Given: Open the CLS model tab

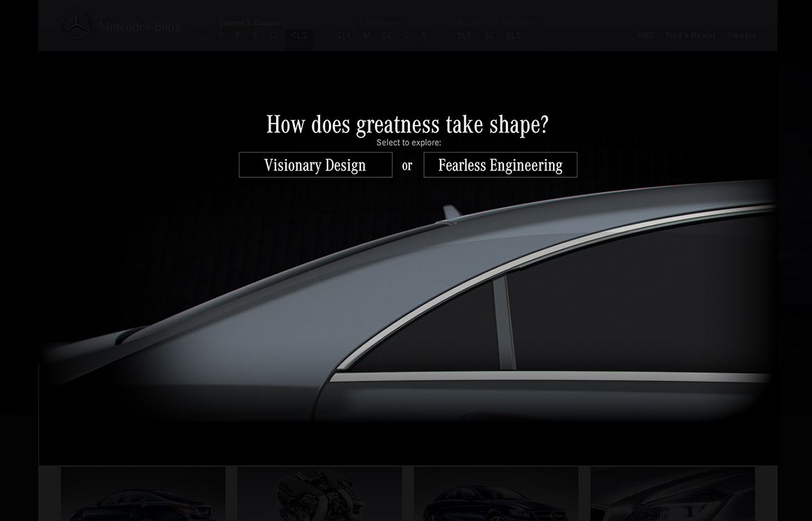Looking at the screenshot, I should (299, 35).
